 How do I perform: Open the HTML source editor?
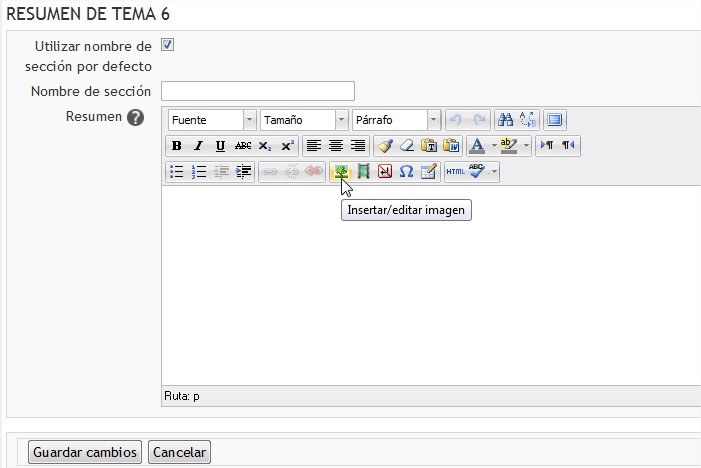click(455, 172)
